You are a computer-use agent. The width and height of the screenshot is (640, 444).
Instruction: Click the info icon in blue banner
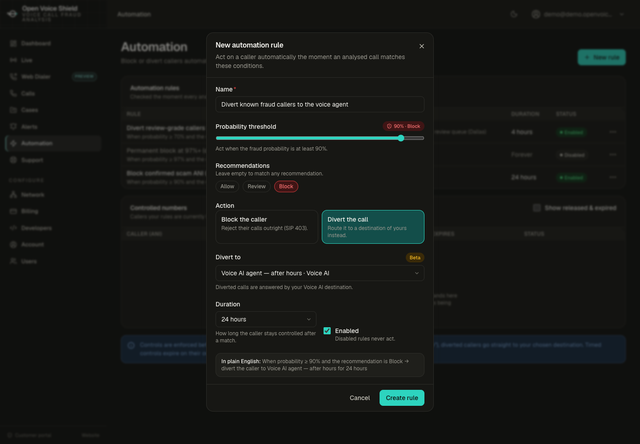click(131, 346)
